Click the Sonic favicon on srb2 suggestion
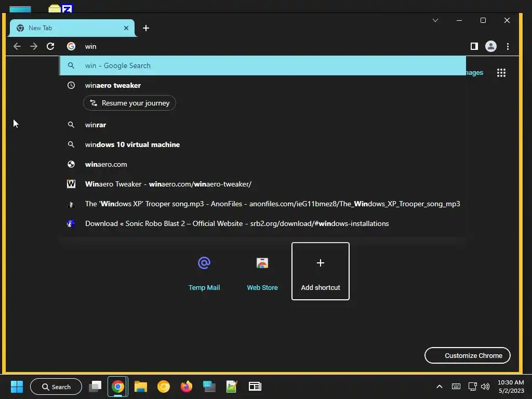The height and width of the screenshot is (399, 532). (71, 223)
